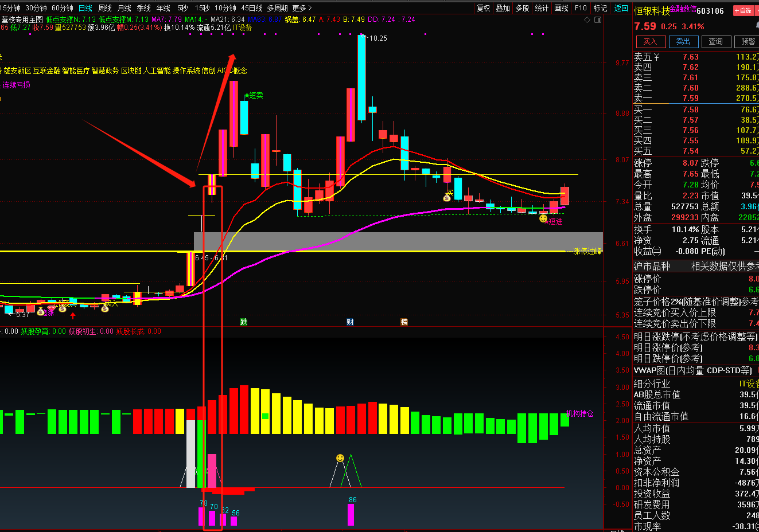The image size is (759, 532).
Task: Switch to the 15分钟 period tab
Action: click(x=10, y=8)
